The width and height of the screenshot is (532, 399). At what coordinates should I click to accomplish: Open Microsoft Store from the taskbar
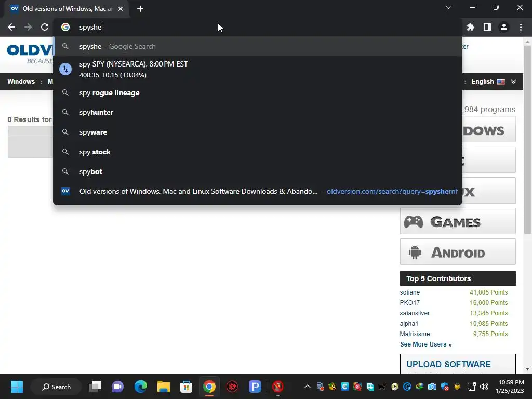tap(186, 387)
